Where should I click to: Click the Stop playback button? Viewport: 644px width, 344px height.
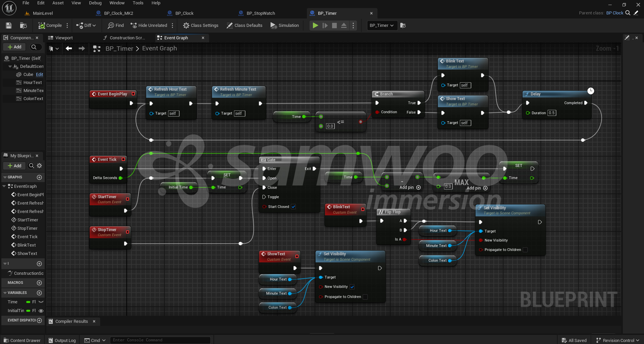(334, 26)
